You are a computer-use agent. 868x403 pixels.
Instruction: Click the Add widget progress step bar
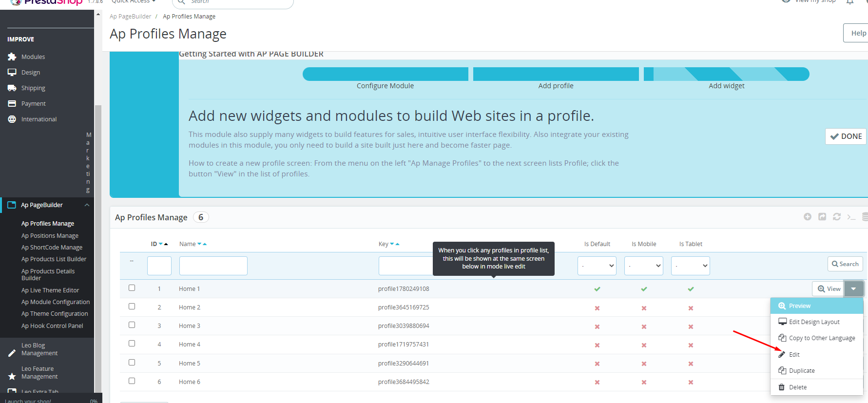point(726,74)
